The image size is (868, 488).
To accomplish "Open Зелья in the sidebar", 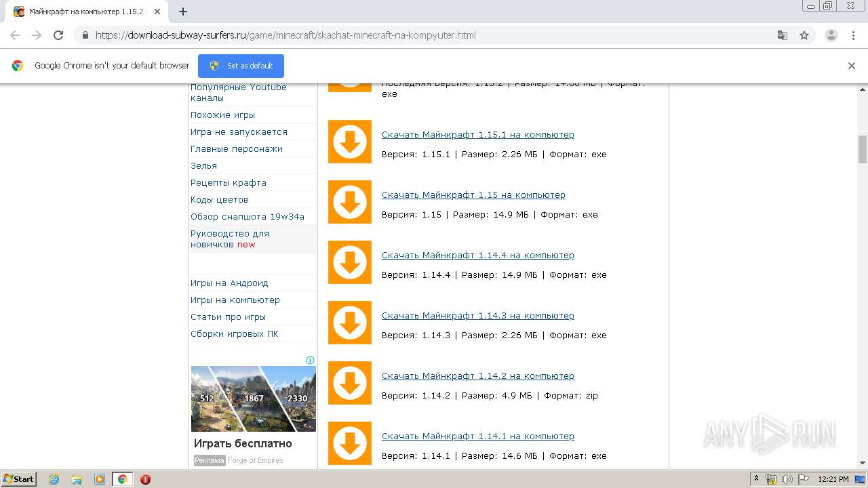I will pyautogui.click(x=203, y=165).
